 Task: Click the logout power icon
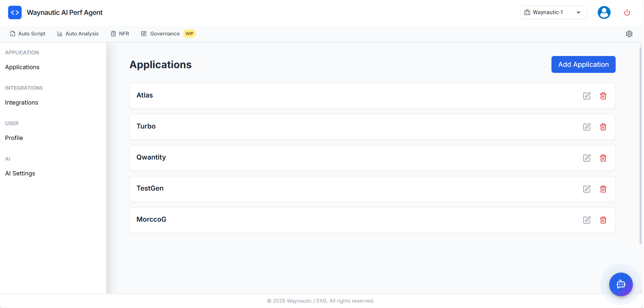pyautogui.click(x=627, y=12)
